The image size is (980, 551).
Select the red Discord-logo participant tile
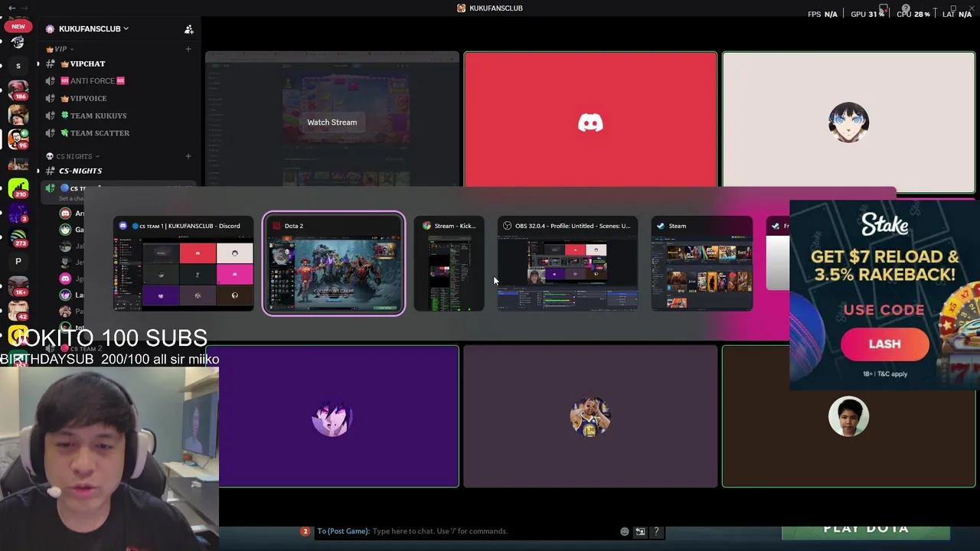[x=590, y=119]
